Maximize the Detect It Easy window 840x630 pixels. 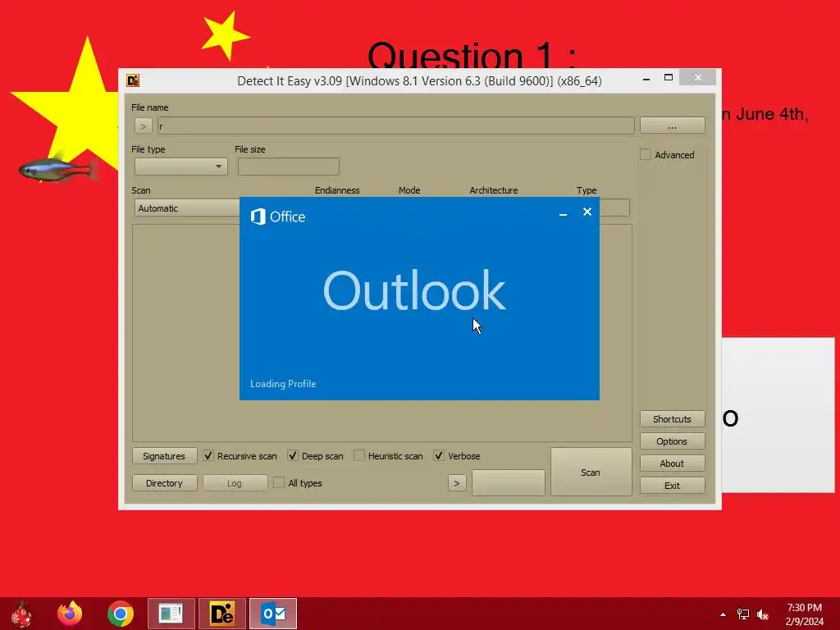(x=669, y=78)
